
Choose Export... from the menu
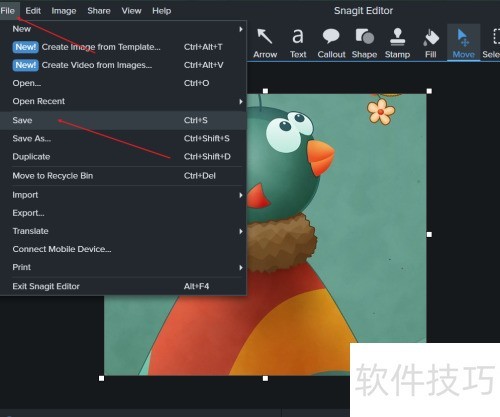123,213
